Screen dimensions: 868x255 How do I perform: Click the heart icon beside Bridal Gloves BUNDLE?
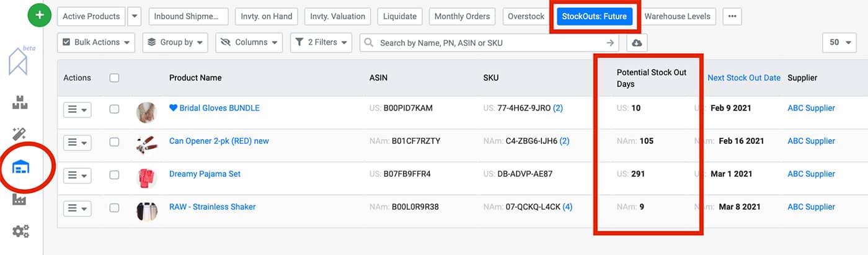pyautogui.click(x=173, y=108)
